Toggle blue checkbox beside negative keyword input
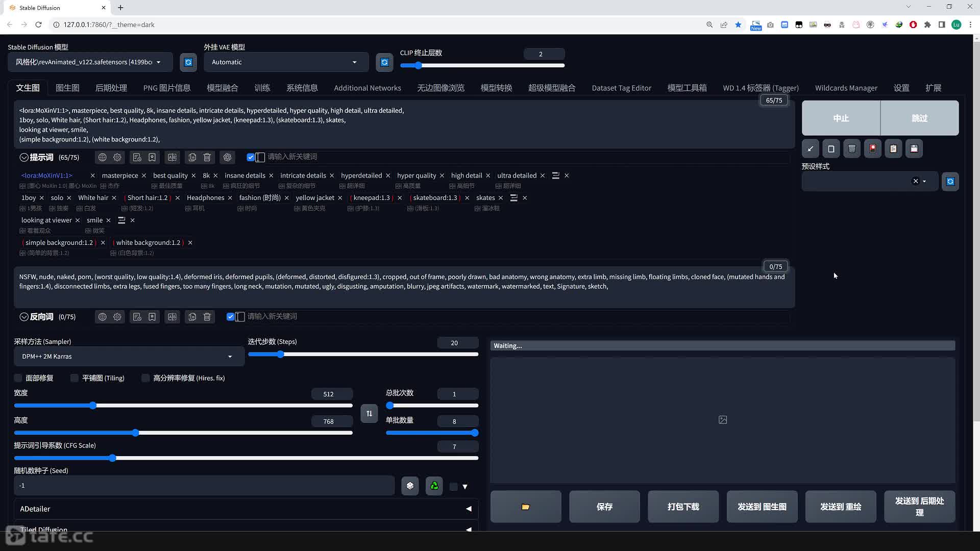 pyautogui.click(x=230, y=317)
